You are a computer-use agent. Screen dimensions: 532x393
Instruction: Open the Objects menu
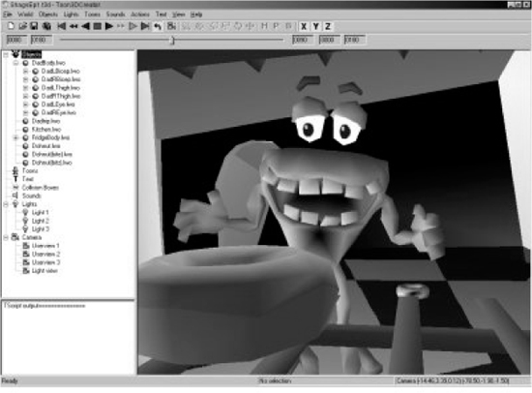coord(47,15)
